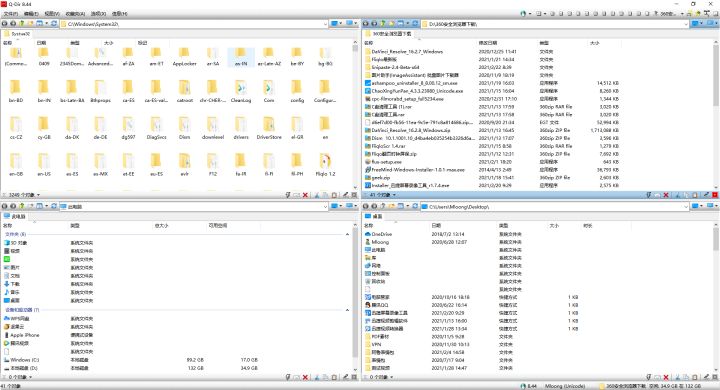This screenshot has height=390, width=720.
Task: Open the object count dropdown in top-left status bar
Action: (x=39, y=195)
